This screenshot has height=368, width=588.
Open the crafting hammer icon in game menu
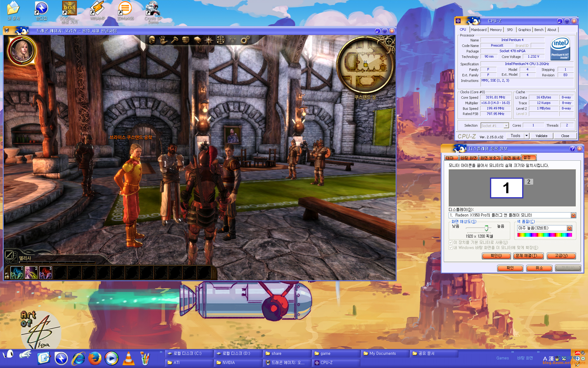click(175, 40)
